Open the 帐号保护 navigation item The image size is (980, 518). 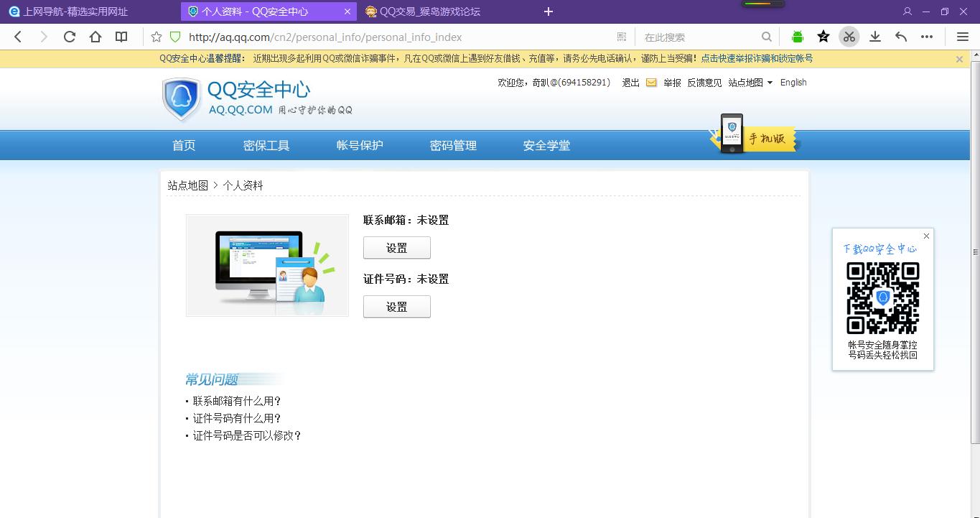360,145
